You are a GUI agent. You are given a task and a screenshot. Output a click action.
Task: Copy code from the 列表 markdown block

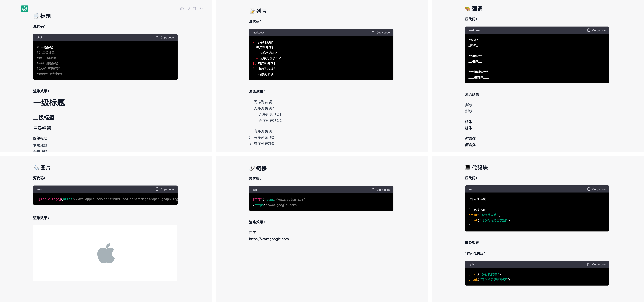tap(380, 33)
